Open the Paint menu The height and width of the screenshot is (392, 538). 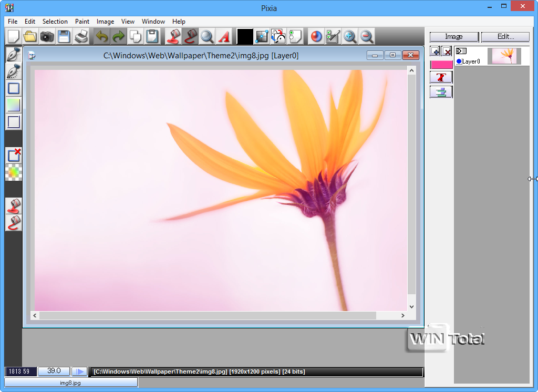pyautogui.click(x=82, y=22)
